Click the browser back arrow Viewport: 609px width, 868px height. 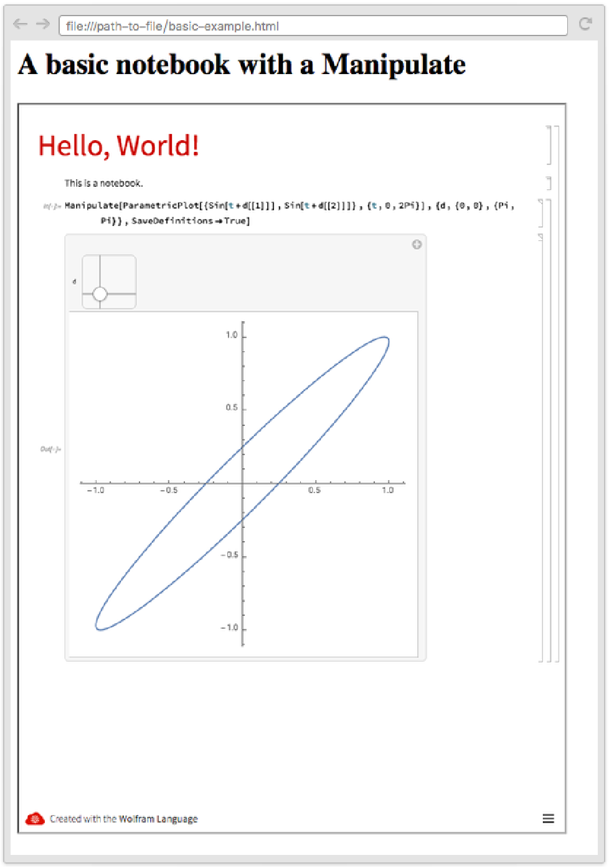20,24
